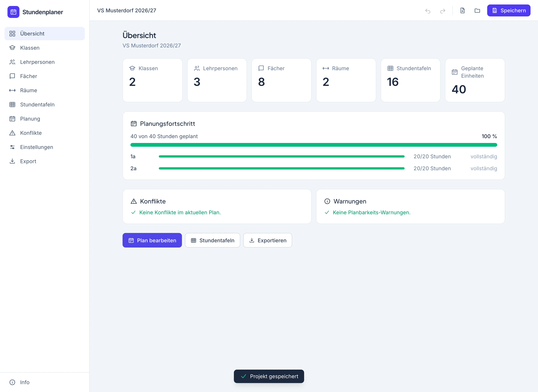This screenshot has height=392, width=538.
Task: Click the '20/20 Stunden' value for 1a
Action: [432, 157]
